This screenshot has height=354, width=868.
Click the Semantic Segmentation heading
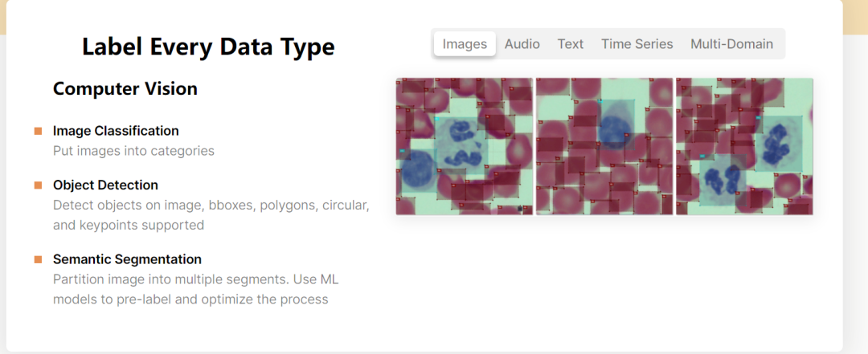pyautogui.click(x=127, y=259)
